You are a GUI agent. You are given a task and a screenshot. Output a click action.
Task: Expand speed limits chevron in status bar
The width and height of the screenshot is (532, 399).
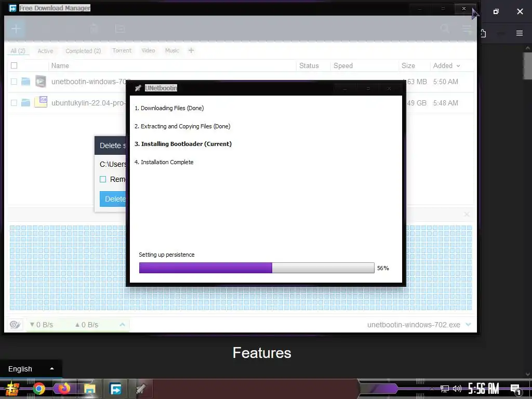(122, 325)
